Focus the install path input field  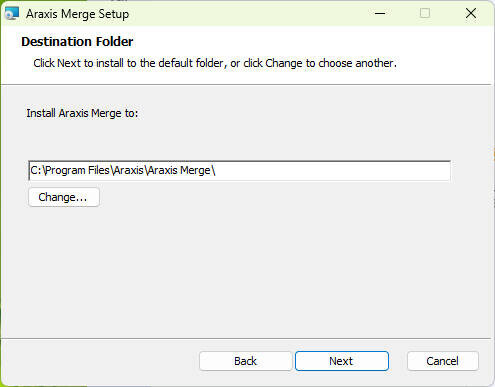point(239,170)
